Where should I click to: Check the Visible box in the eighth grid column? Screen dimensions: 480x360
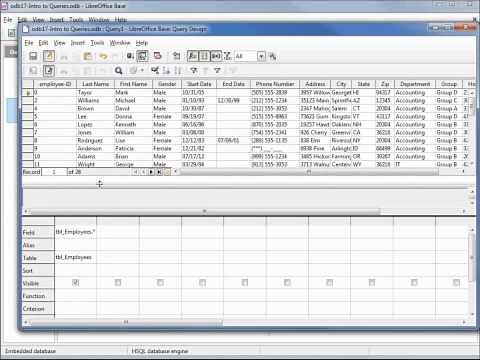[372, 283]
